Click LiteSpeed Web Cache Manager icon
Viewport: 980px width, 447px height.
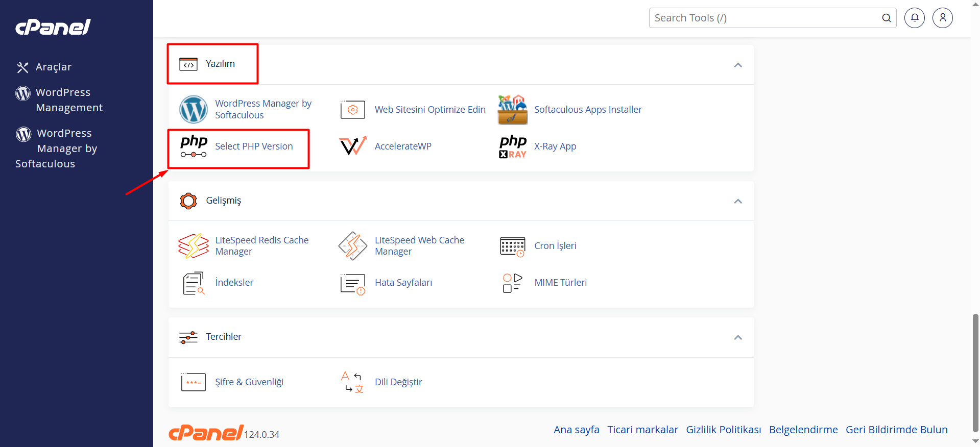[353, 246]
